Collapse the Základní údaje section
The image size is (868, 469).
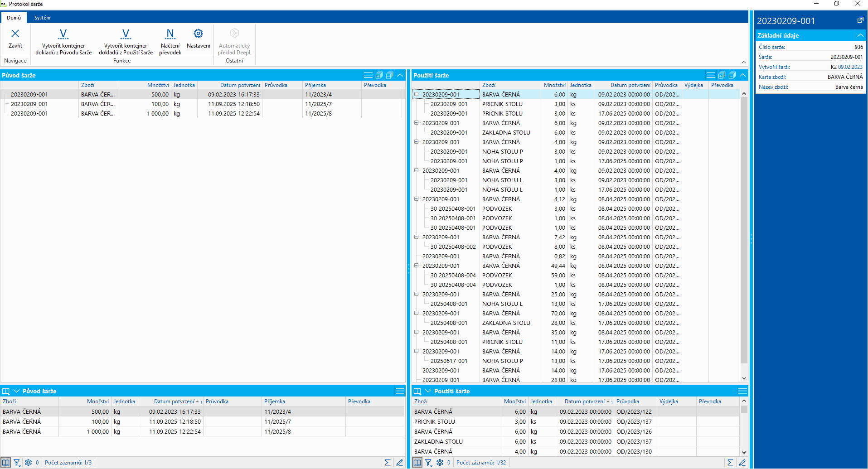click(x=860, y=35)
